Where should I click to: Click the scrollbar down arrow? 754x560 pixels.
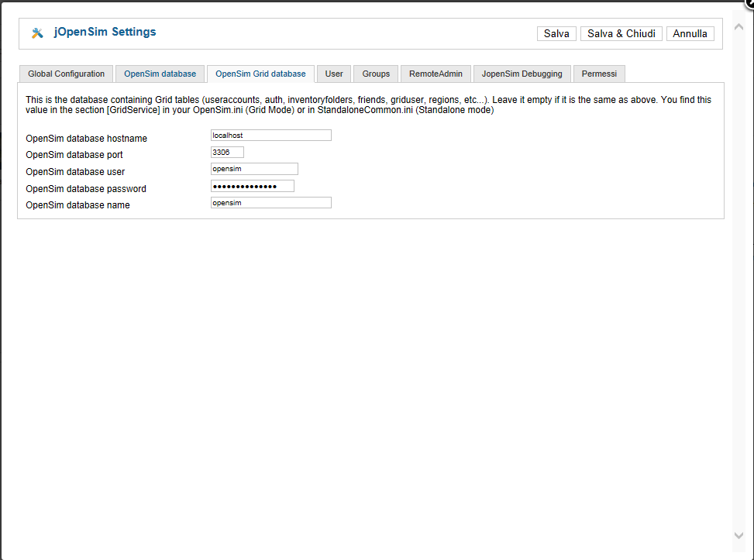pyautogui.click(x=739, y=535)
